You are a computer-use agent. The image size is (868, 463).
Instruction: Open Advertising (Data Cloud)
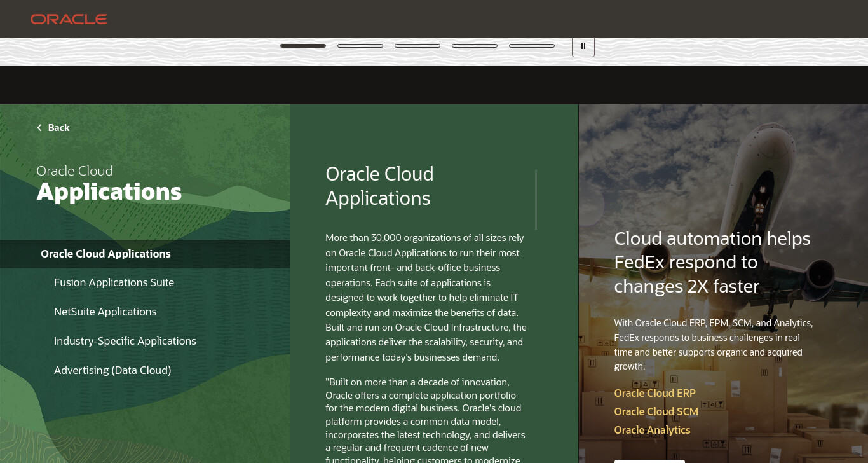[112, 370]
